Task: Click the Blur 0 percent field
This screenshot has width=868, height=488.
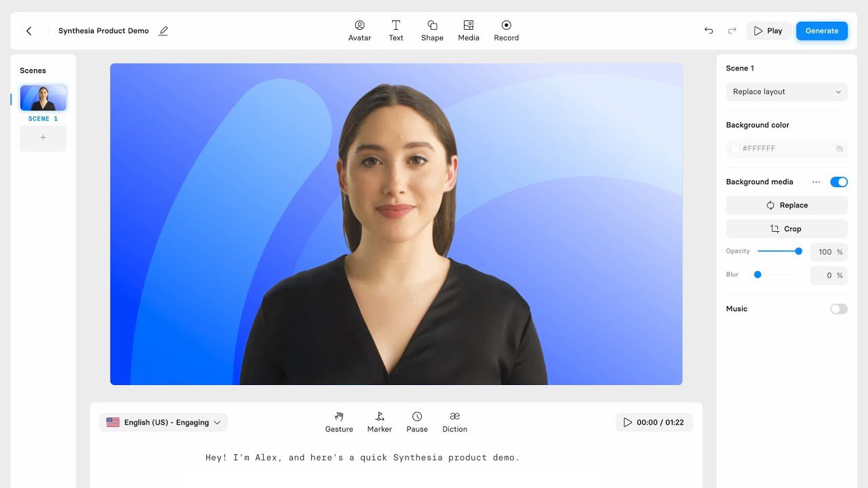Action: click(829, 275)
